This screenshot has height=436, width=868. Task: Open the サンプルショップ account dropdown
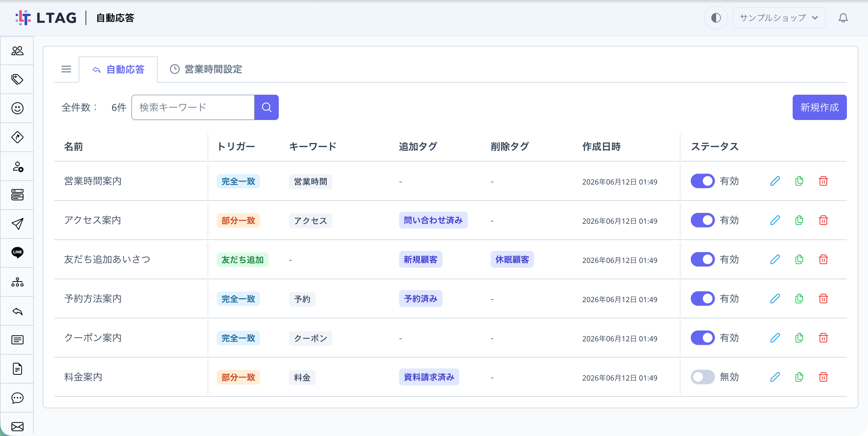pos(779,17)
